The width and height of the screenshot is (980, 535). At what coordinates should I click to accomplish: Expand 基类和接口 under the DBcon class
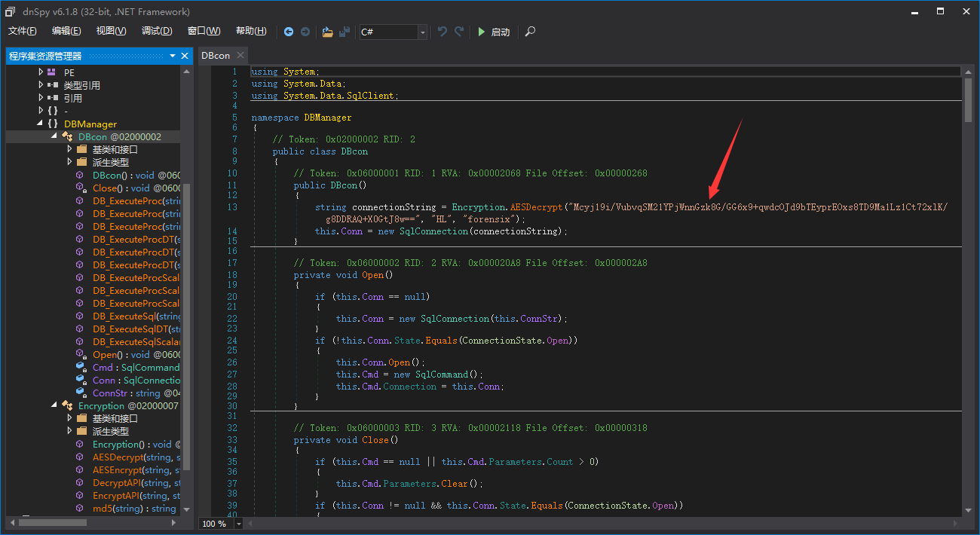(x=69, y=149)
